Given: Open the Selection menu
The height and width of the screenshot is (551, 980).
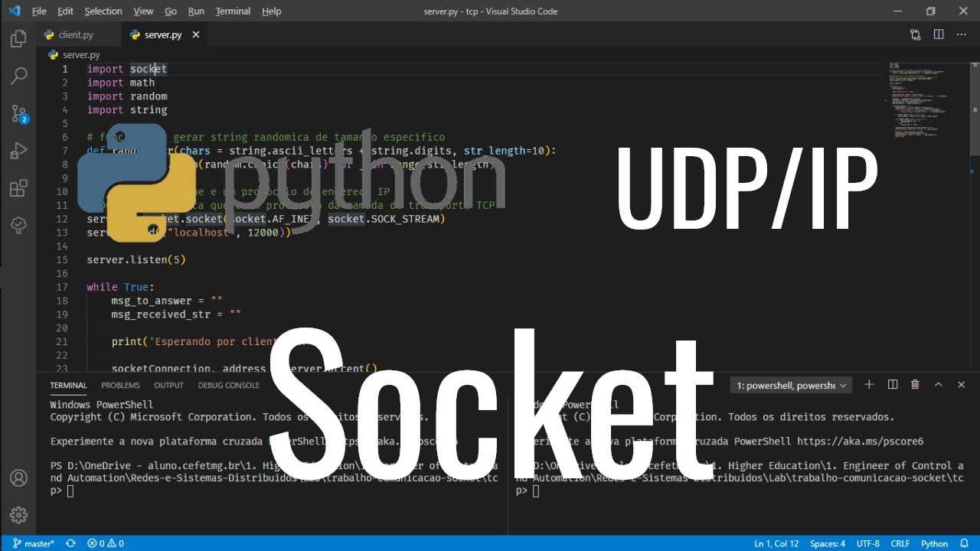Looking at the screenshot, I should tap(103, 11).
